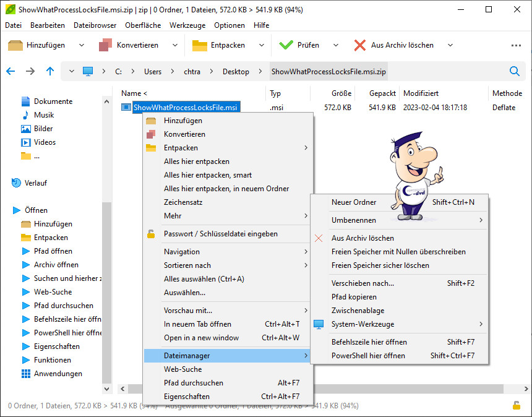Click the Prüfen green checkmark icon
The width and height of the screenshot is (532, 417).
[286, 45]
